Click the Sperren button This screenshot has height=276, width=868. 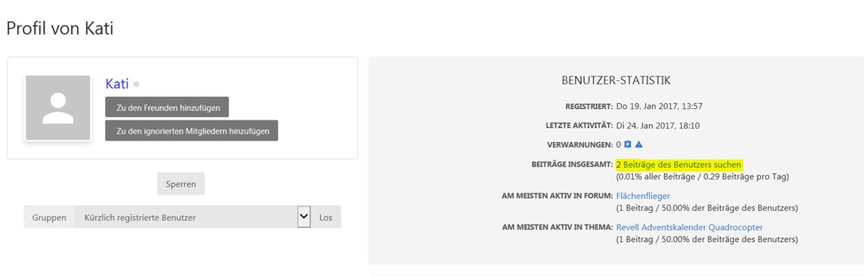[181, 184]
